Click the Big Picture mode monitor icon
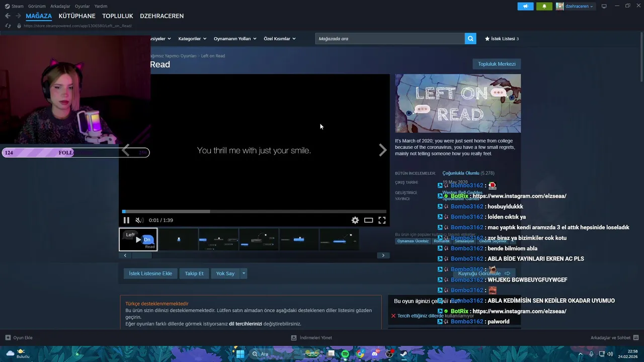This screenshot has height=362, width=644. 604,6
